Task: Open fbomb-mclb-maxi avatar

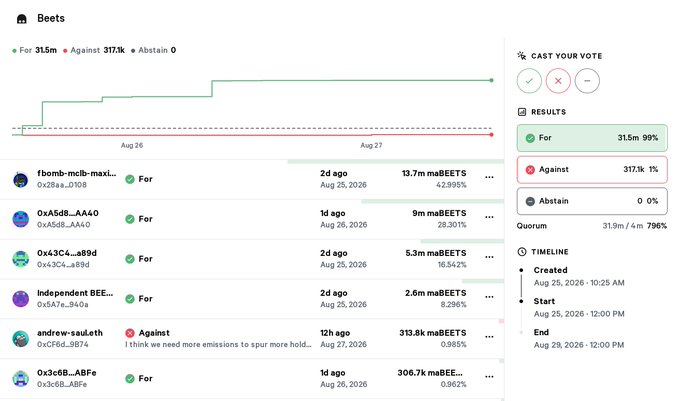Action: pyautogui.click(x=20, y=179)
